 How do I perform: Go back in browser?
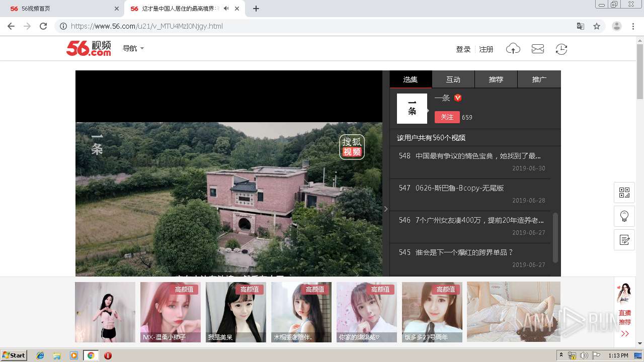(x=11, y=26)
